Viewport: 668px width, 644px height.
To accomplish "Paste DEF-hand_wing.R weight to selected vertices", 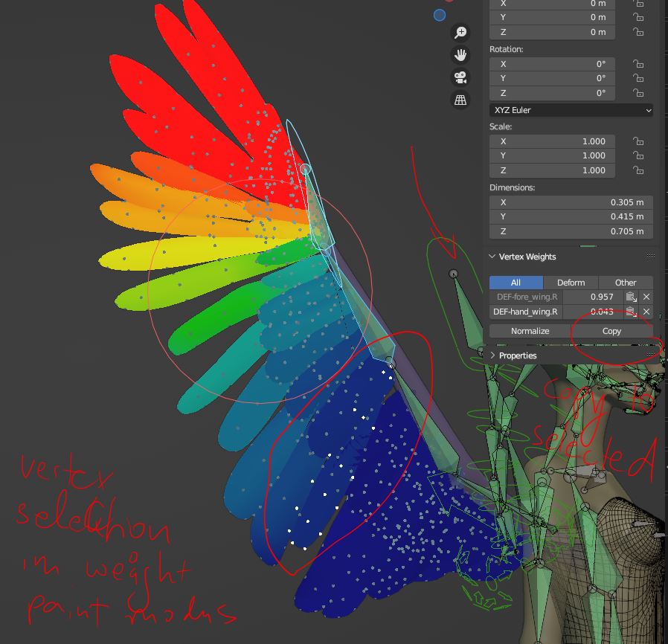I will pos(631,312).
